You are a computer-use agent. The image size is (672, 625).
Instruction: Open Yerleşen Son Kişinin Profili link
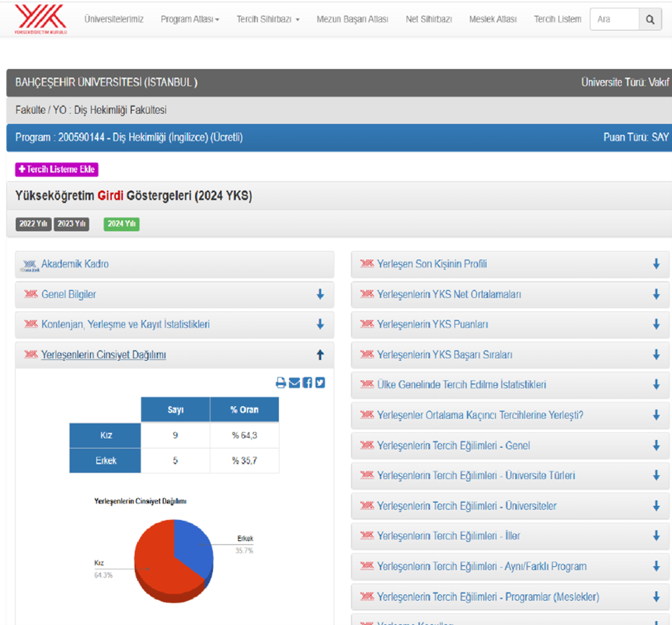(432, 264)
